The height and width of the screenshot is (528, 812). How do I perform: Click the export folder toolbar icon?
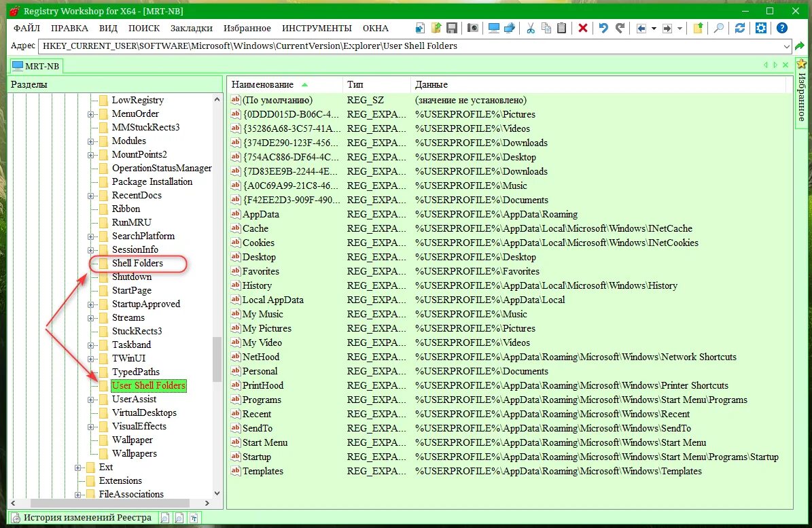point(436,28)
